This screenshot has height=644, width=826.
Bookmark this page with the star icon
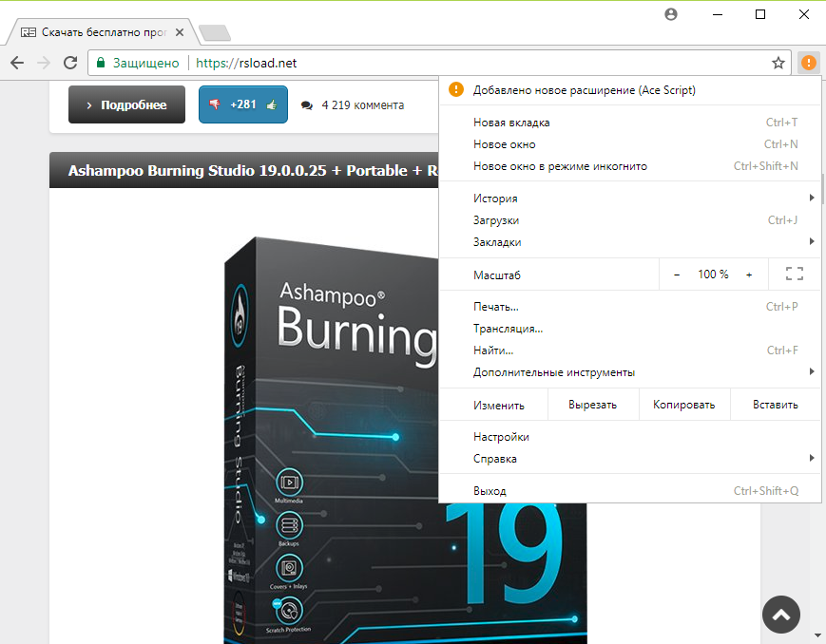[x=778, y=64]
